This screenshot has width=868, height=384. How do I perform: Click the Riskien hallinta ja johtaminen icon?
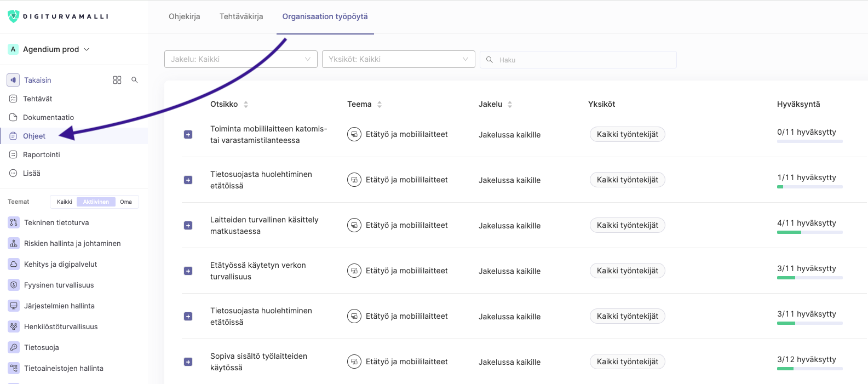(14, 243)
